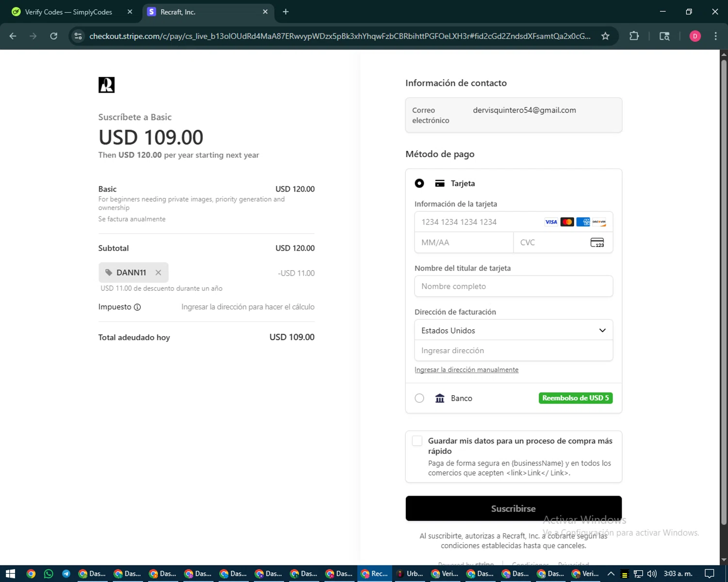Click the Rec... taskbar window
The height and width of the screenshot is (582, 728).
point(375,574)
